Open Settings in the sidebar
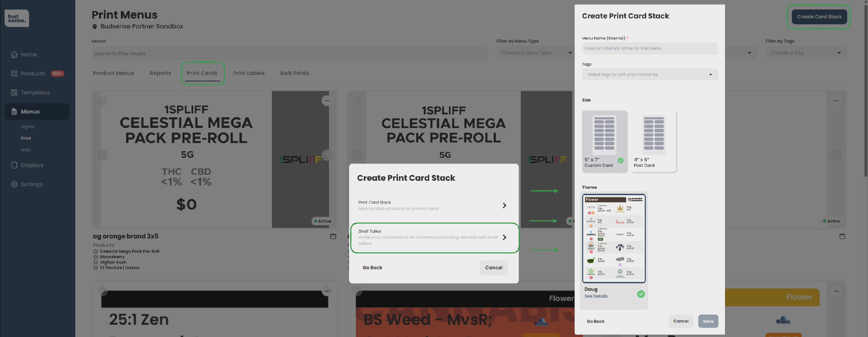This screenshot has width=868, height=337. click(27, 184)
